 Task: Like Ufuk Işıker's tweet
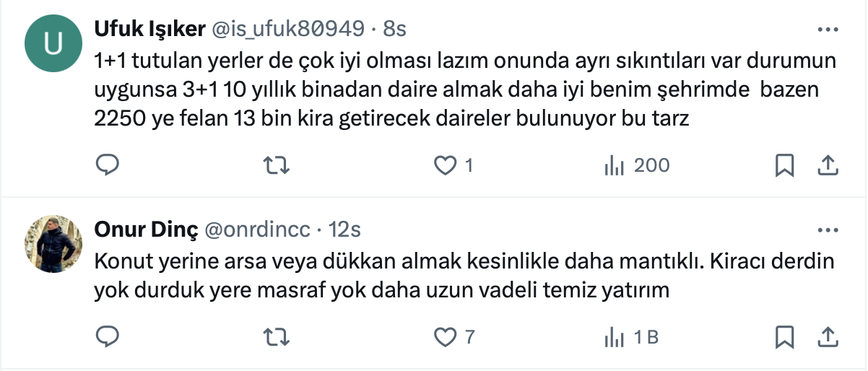(x=446, y=166)
